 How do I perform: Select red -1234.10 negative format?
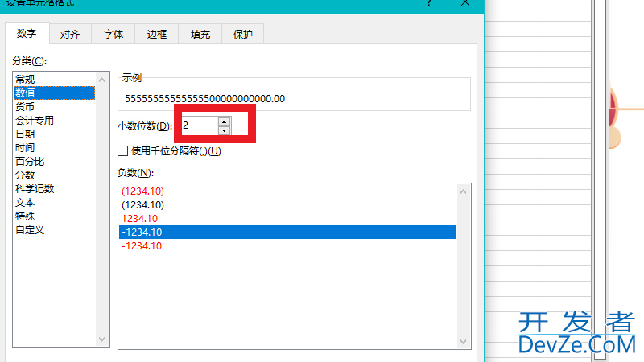(x=287, y=246)
